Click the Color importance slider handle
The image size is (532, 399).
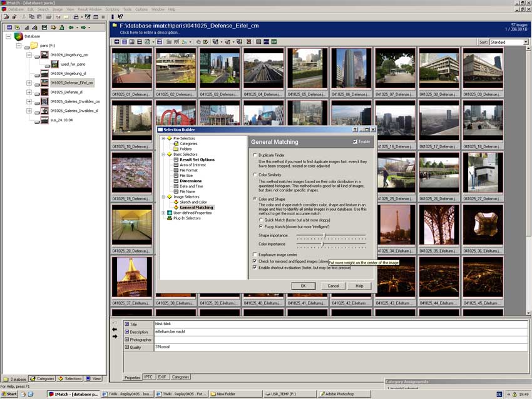point(323,244)
